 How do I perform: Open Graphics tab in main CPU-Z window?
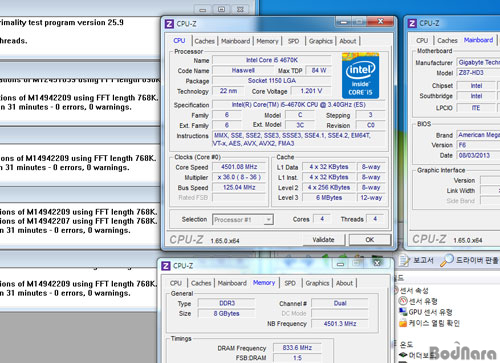321,41
